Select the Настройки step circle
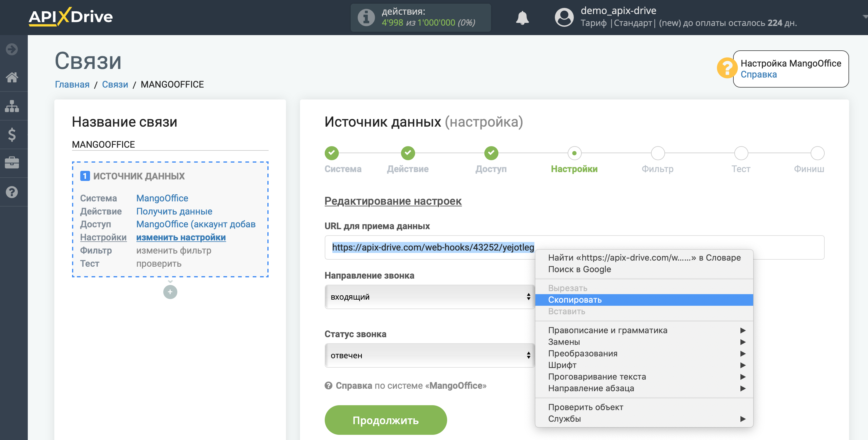 click(x=574, y=153)
